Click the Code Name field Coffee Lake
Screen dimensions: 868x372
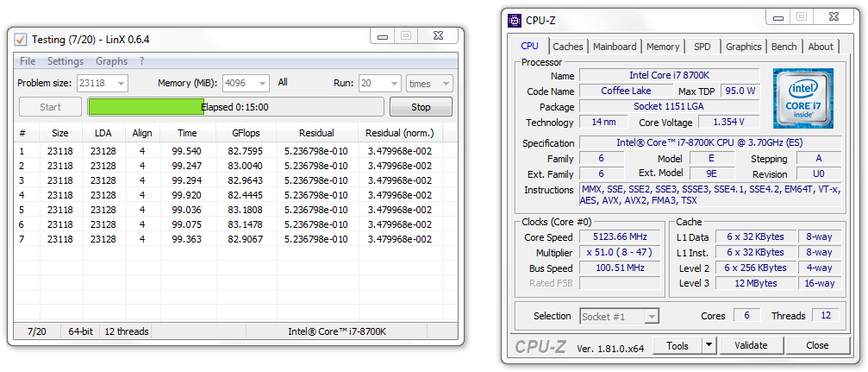pyautogui.click(x=626, y=91)
